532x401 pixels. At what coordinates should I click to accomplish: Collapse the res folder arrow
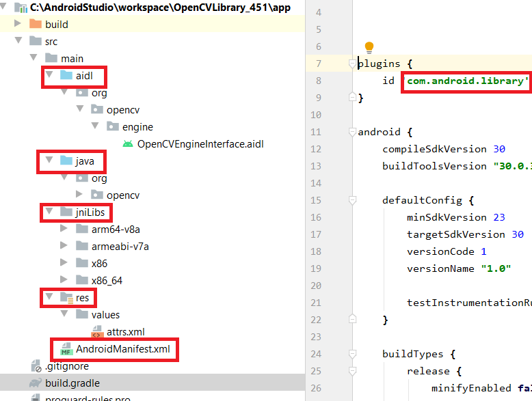pyautogui.click(x=49, y=296)
